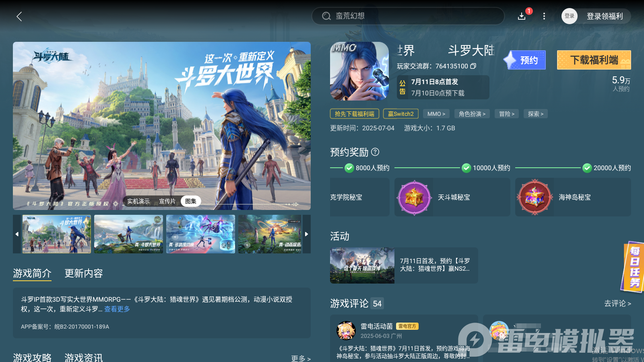Image resolution: width=644 pixels, height=362 pixels.
Task: Click the 10000人预约 green check mark
Action: [x=466, y=168]
